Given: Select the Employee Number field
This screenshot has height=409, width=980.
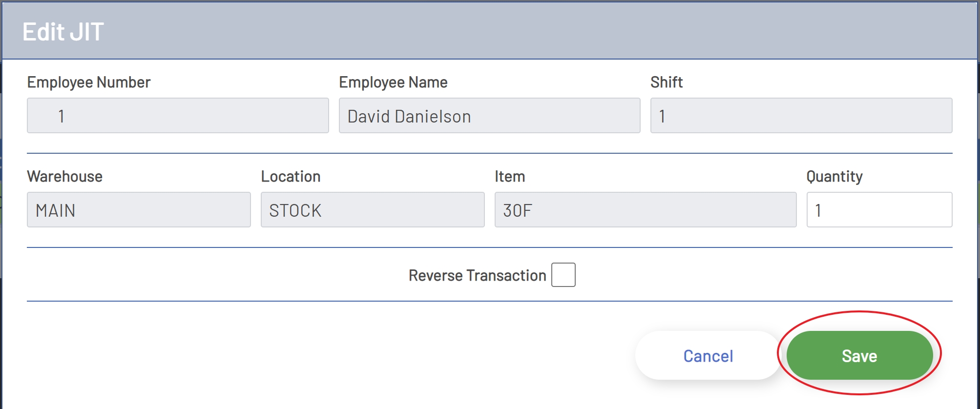Looking at the screenshot, I should (x=178, y=116).
